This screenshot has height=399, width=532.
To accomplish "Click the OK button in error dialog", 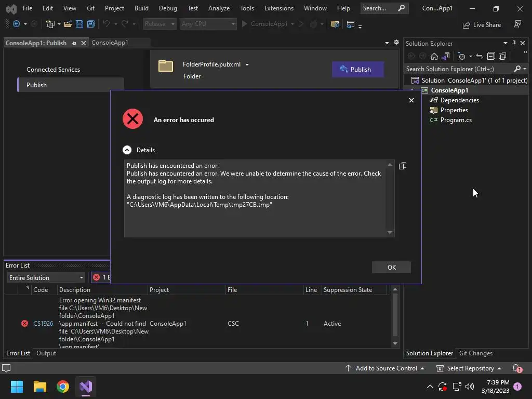I will pyautogui.click(x=391, y=268).
